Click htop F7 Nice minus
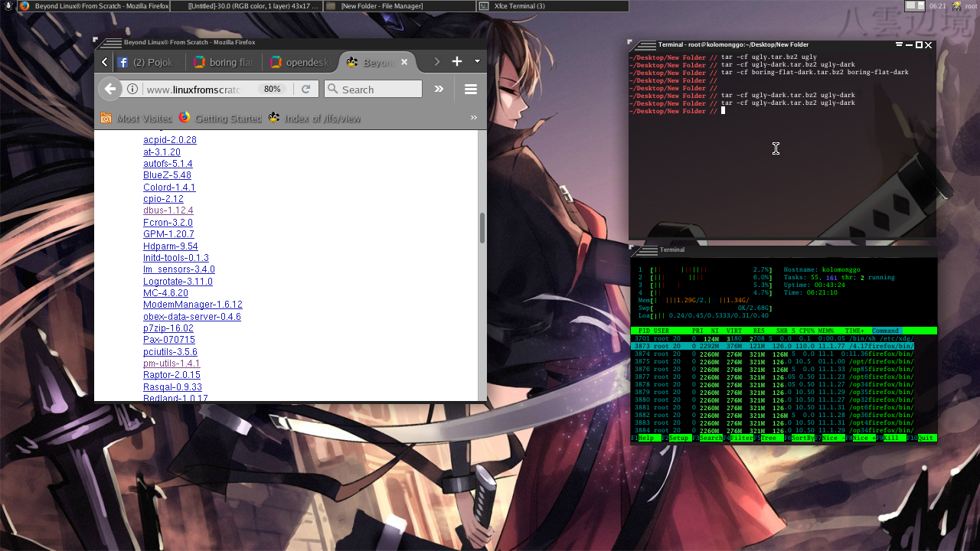The height and width of the screenshot is (551, 980). [x=830, y=438]
